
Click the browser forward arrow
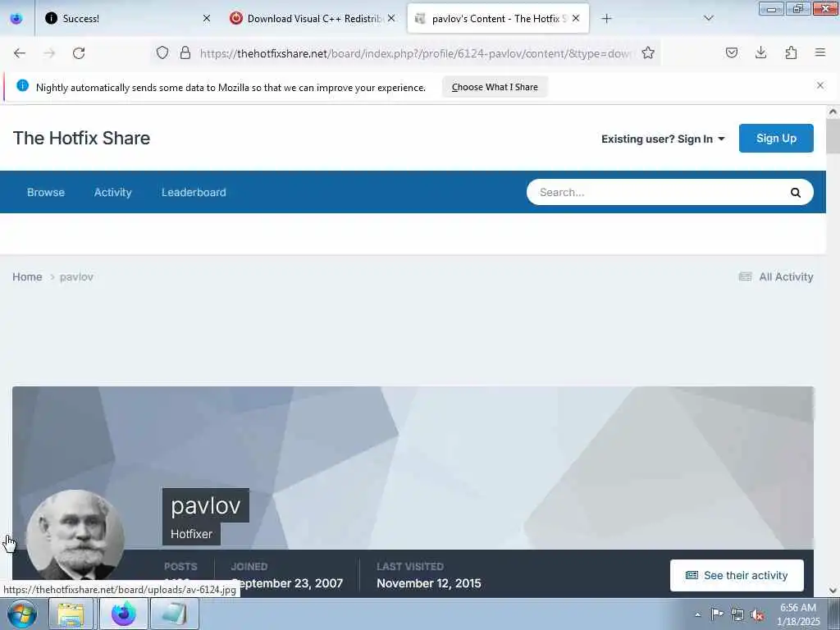point(49,53)
